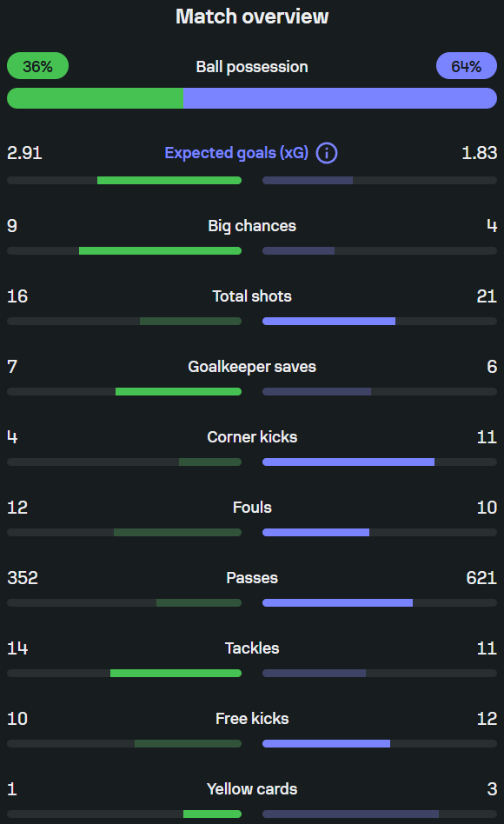Click the Ball possession label
The image size is (504, 824).
(252, 67)
